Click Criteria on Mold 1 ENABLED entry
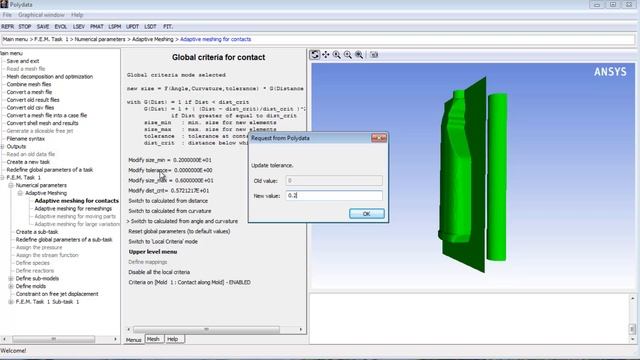 [x=189, y=282]
